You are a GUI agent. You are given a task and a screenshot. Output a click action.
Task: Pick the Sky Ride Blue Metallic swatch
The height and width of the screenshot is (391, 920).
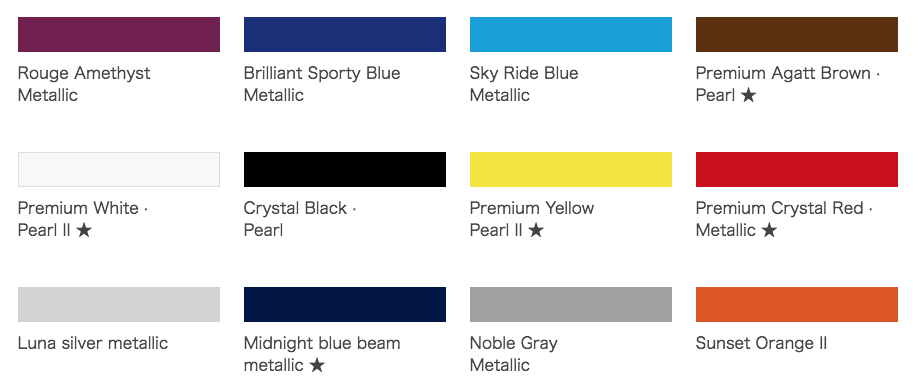pyautogui.click(x=571, y=35)
